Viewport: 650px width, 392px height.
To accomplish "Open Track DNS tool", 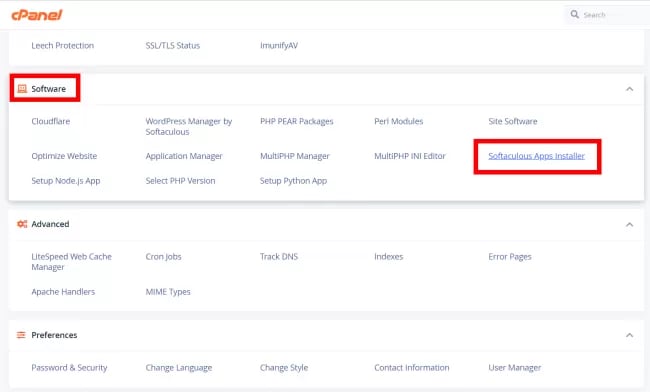I will (279, 256).
